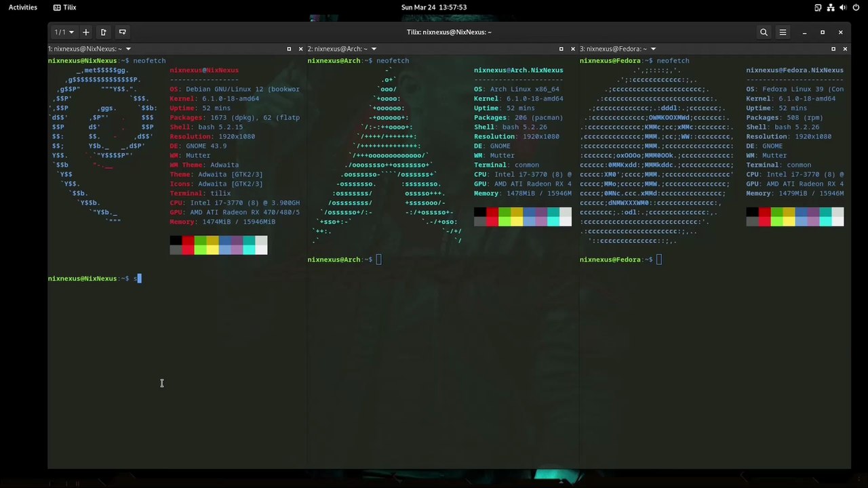Image resolution: width=868 pixels, height=488 pixels.
Task: Click the Tilix window title text
Action: (449, 32)
